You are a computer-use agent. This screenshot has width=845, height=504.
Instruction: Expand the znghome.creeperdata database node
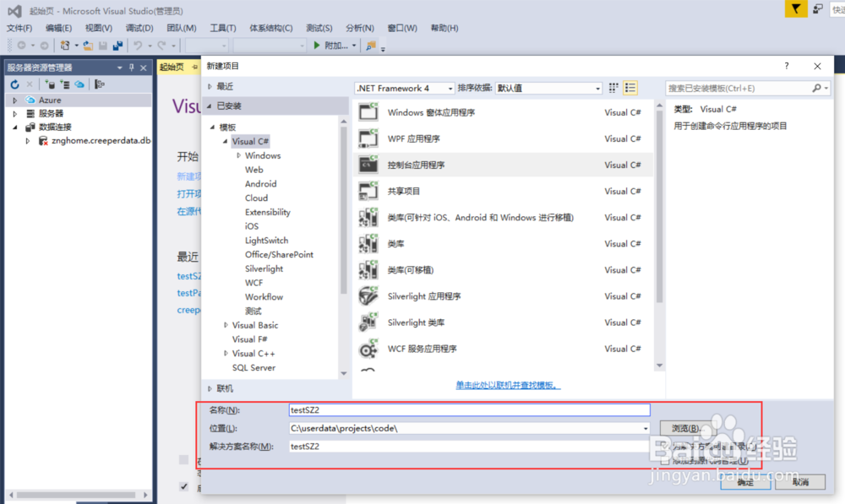click(28, 140)
